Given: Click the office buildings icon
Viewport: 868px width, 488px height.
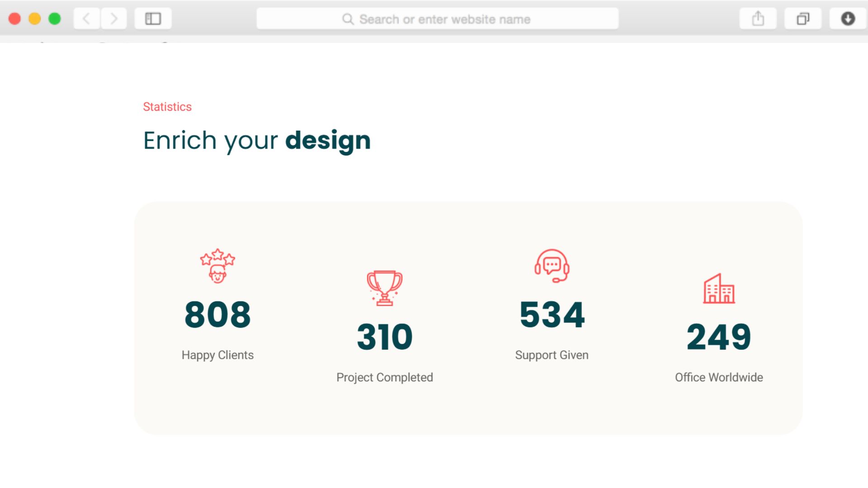Looking at the screenshot, I should (x=719, y=288).
